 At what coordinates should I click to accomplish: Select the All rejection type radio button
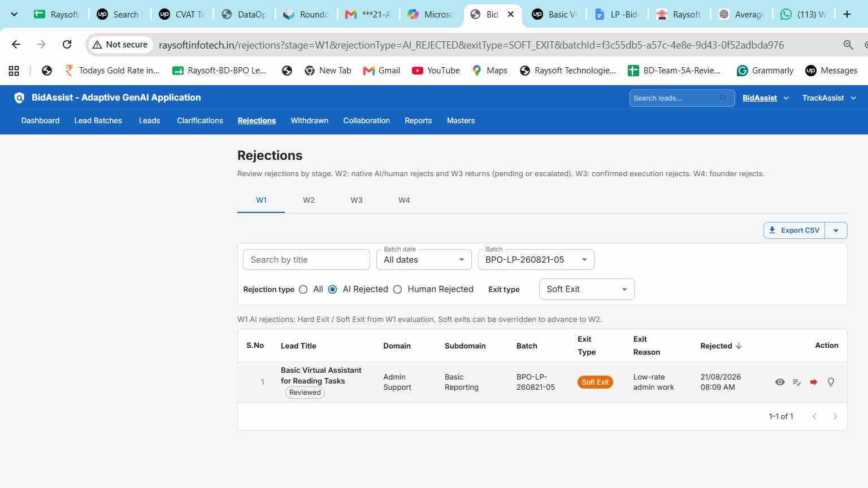(303, 289)
